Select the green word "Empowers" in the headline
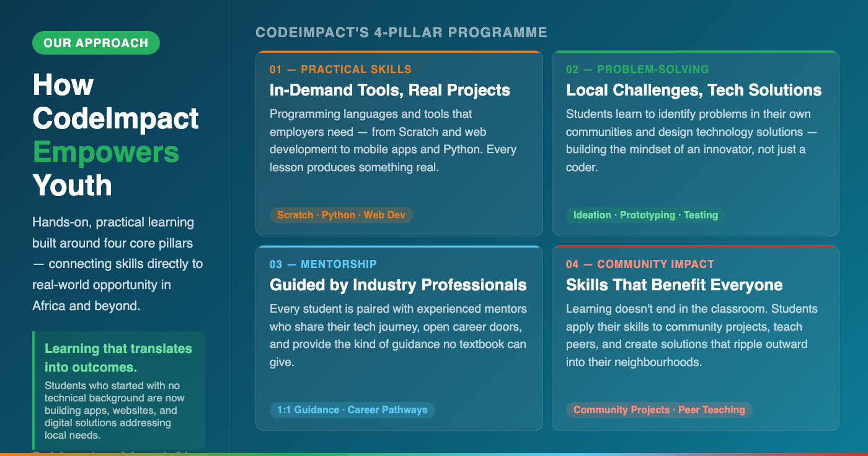 pyautogui.click(x=106, y=152)
